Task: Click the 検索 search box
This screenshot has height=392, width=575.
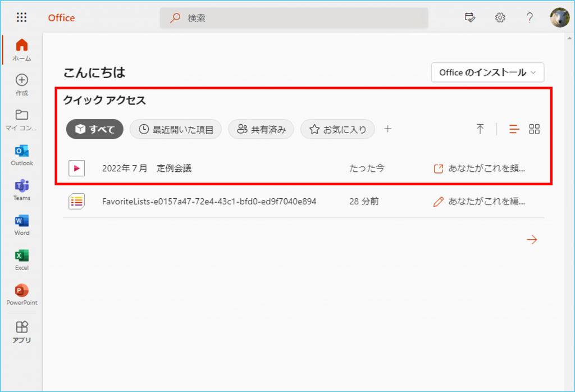Action: coord(294,18)
